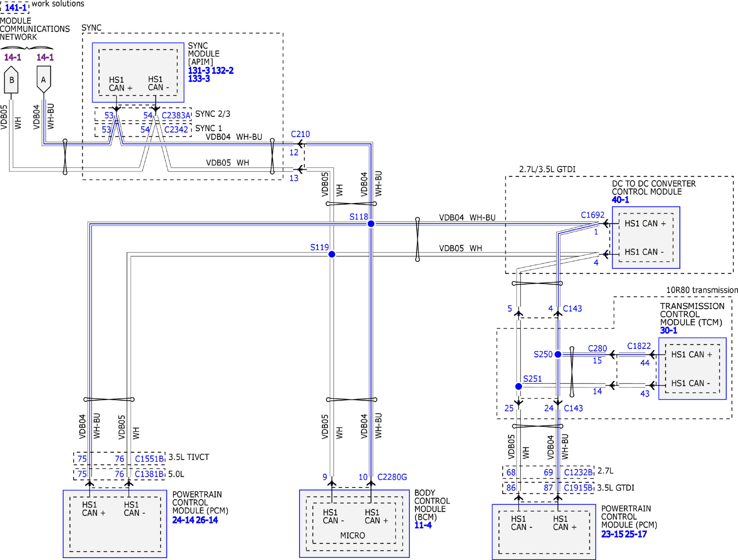Open the 131-3 SYNC module reference
Screen dimensions: 738x560
point(199,71)
